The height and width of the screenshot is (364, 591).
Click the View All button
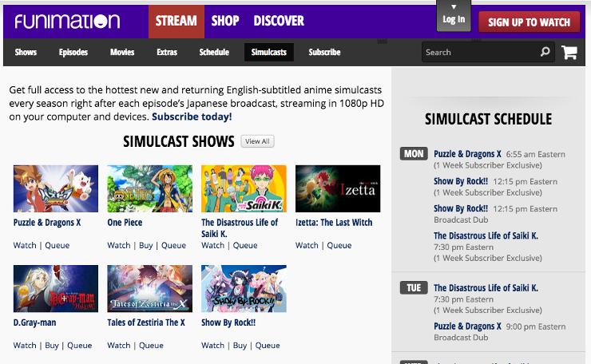[x=257, y=141]
